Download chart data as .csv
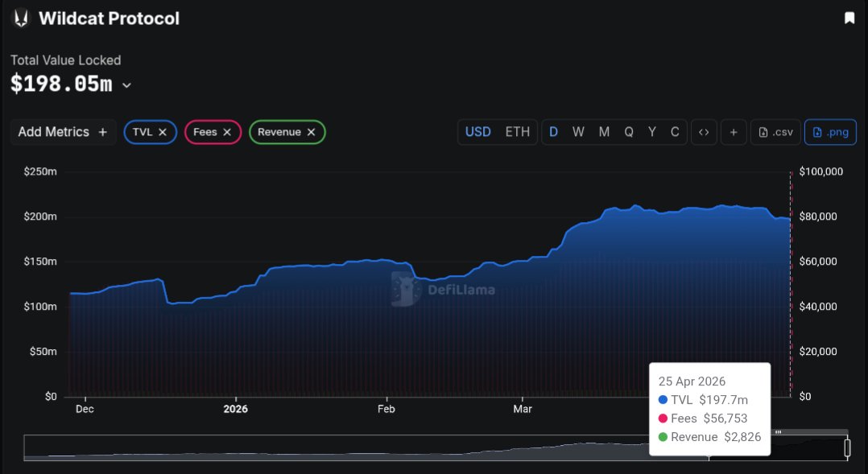The width and height of the screenshot is (868, 474). (x=775, y=132)
